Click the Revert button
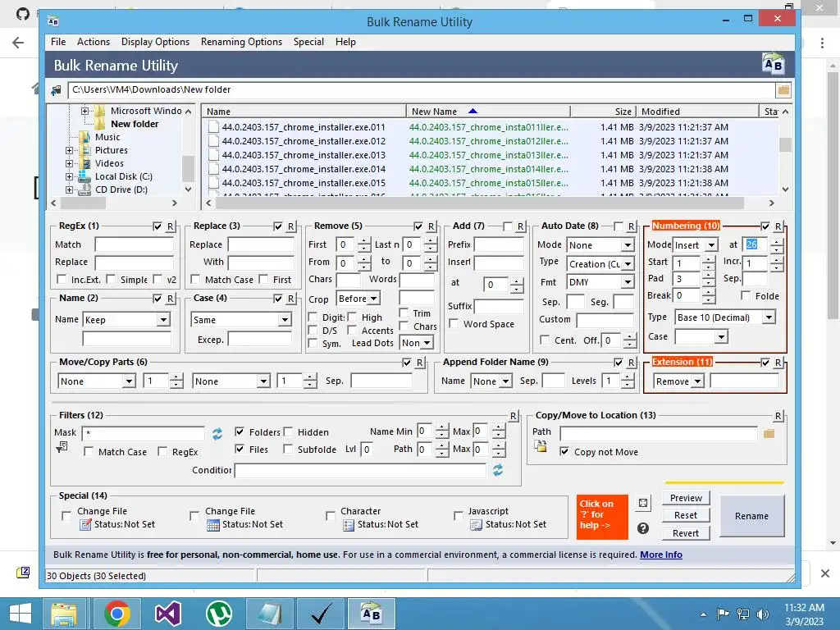840x630 pixels. 686,533
